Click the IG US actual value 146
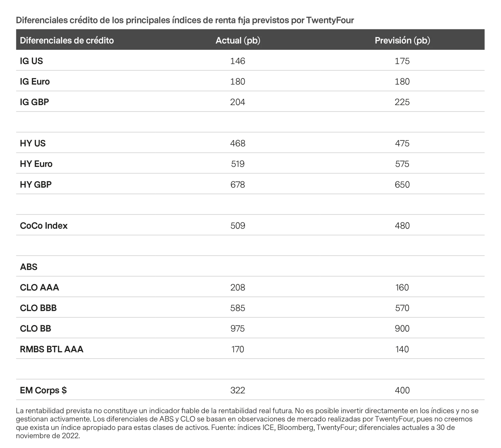 pos(238,61)
